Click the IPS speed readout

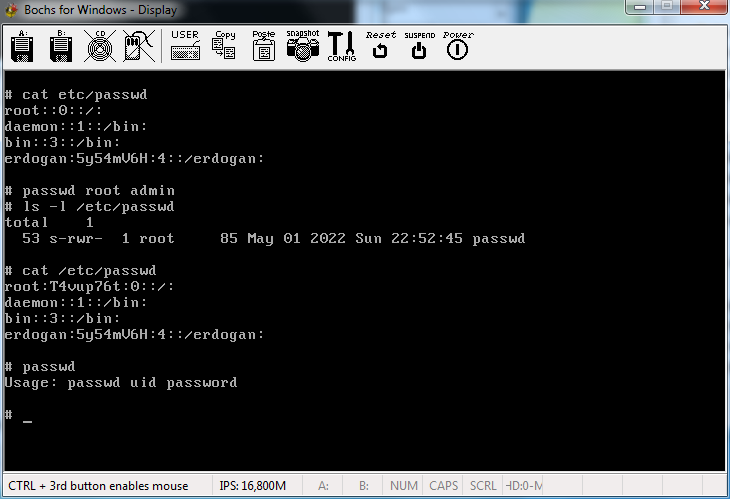[252, 486]
